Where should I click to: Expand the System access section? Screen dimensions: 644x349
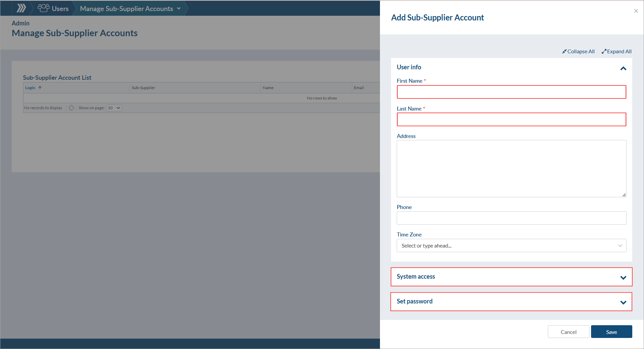(511, 277)
